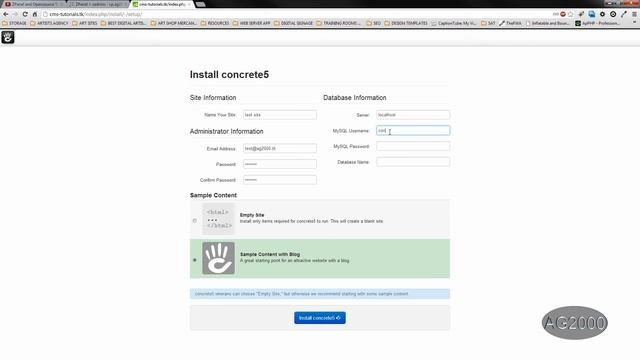640x360 pixels.
Task: Open the SAT bookmarks folder
Action: (x=488, y=23)
